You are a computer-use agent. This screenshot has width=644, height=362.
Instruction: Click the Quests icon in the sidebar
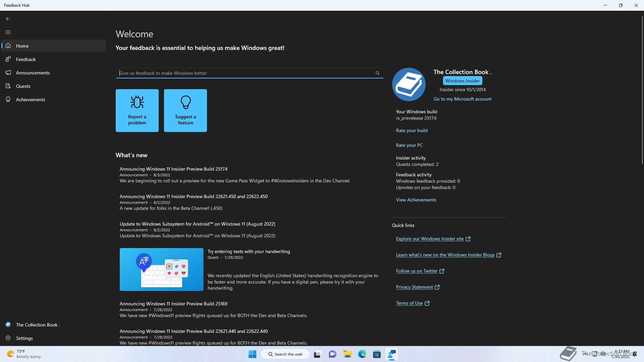pos(8,86)
